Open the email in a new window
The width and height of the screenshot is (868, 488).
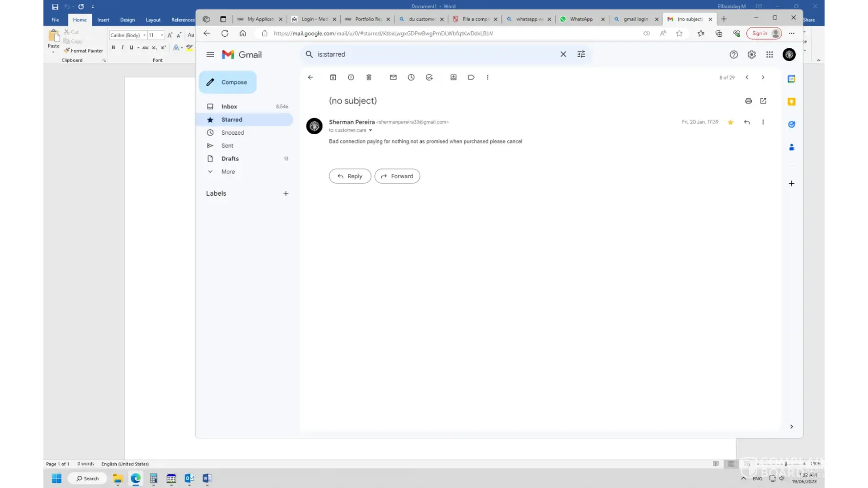[x=763, y=101]
